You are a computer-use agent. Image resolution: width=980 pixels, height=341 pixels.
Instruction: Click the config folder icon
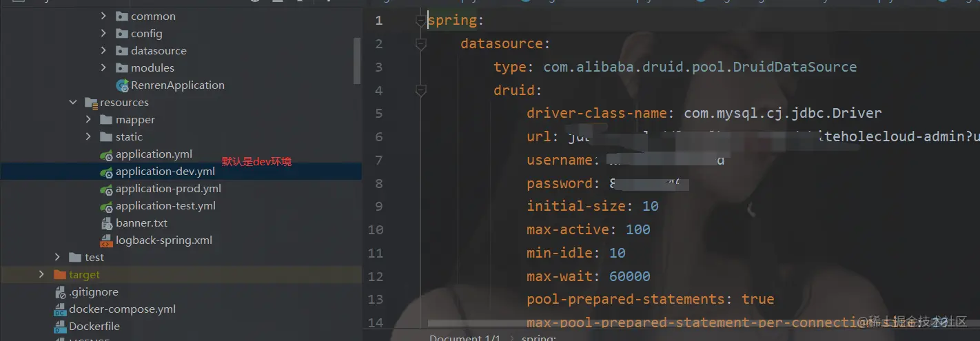coord(121,33)
